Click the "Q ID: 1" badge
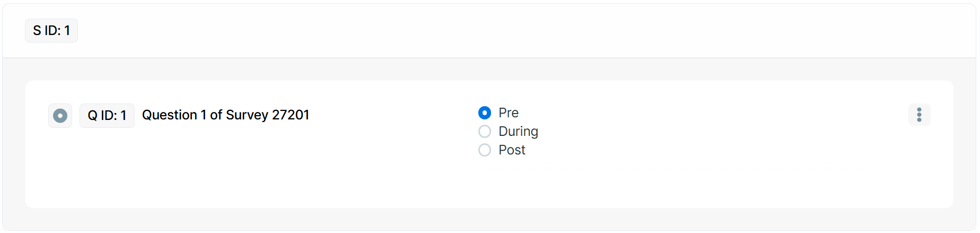The height and width of the screenshot is (233, 980). [x=107, y=116]
